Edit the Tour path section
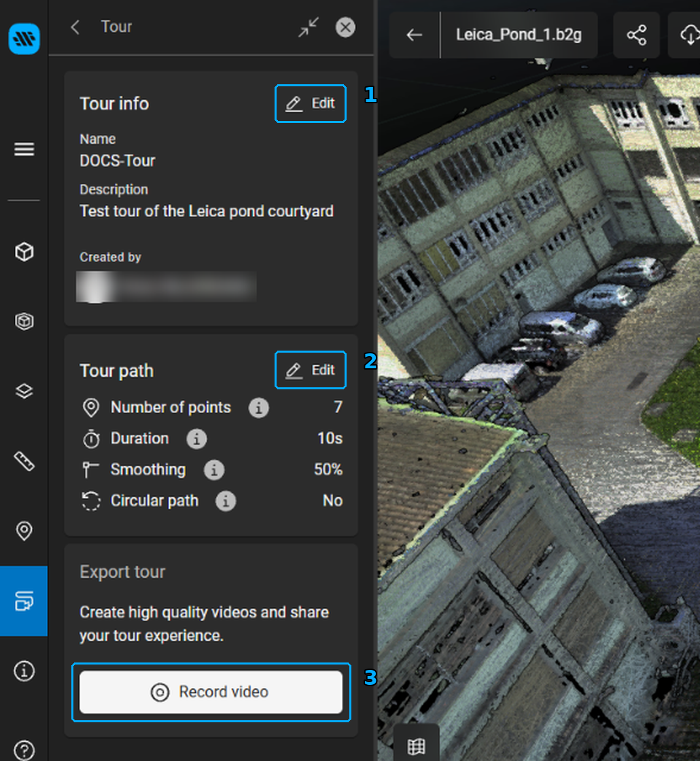 (310, 370)
